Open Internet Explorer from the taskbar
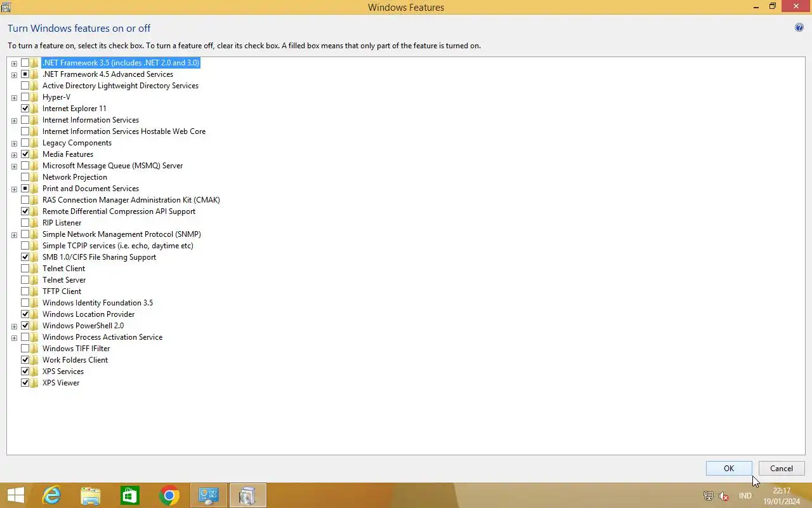 click(51, 495)
